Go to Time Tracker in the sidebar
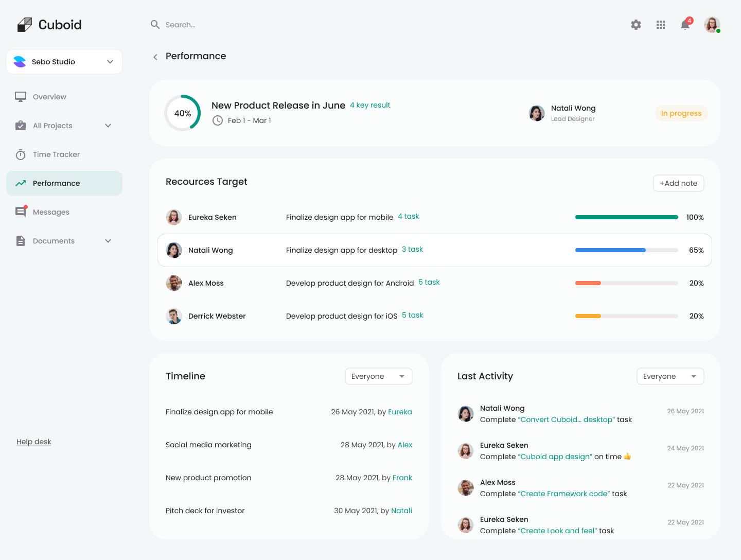Viewport: 741px width, 560px height. click(56, 154)
